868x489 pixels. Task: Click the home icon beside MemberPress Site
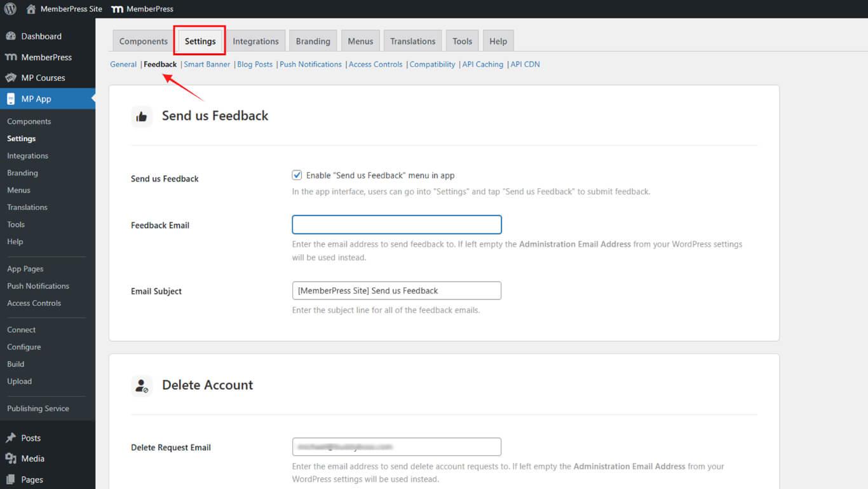[x=31, y=9]
